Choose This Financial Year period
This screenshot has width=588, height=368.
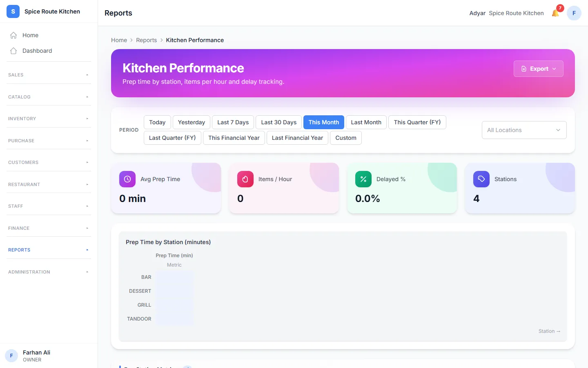234,138
